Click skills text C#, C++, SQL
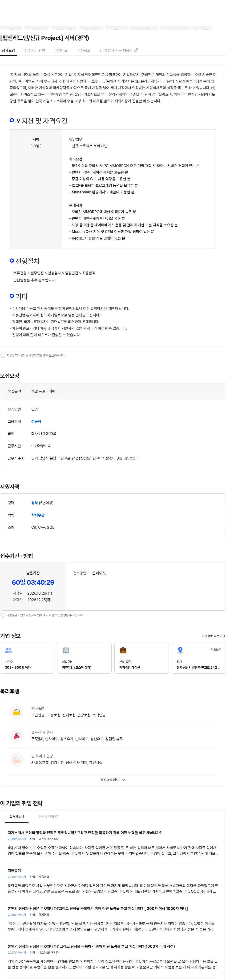Viewport: 226px width, 980px height. [43, 527]
